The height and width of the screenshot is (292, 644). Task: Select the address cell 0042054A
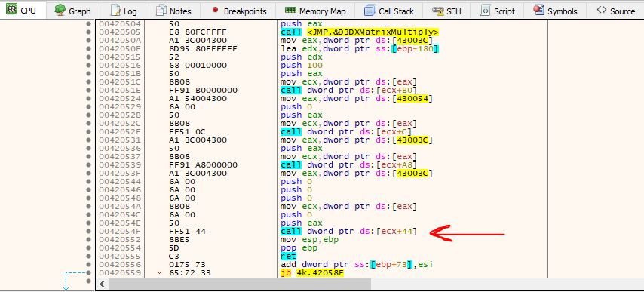(x=119, y=207)
